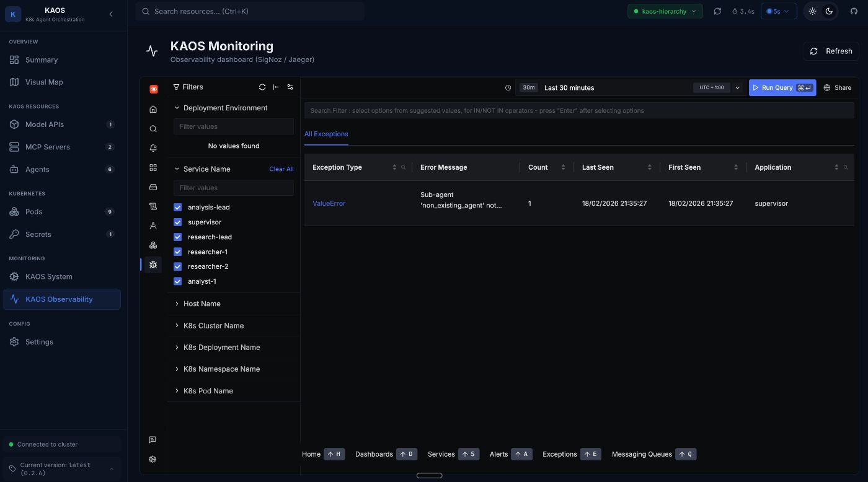The height and width of the screenshot is (482, 868).
Task: Expand the K8s Pod Name filter
Action: pos(208,391)
